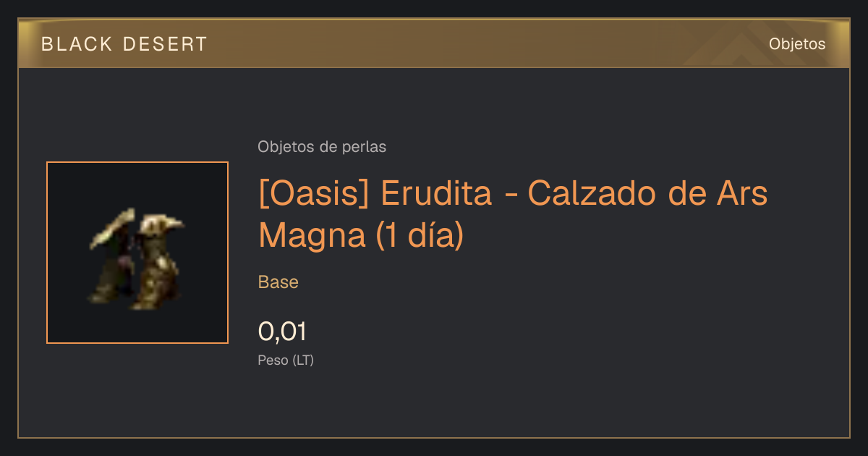This screenshot has width=868, height=456.
Task: Click the [Oasis] Erudita item title
Action: [x=512, y=214]
